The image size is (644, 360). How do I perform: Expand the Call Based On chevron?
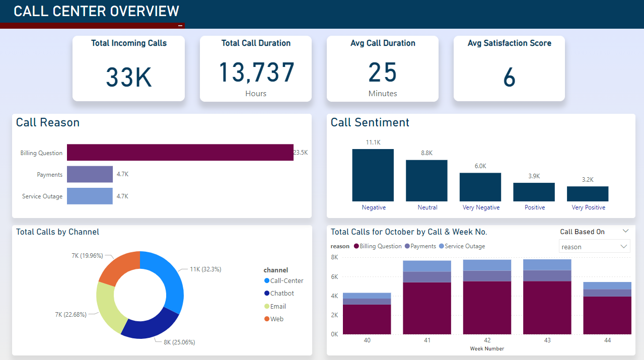pyautogui.click(x=625, y=231)
